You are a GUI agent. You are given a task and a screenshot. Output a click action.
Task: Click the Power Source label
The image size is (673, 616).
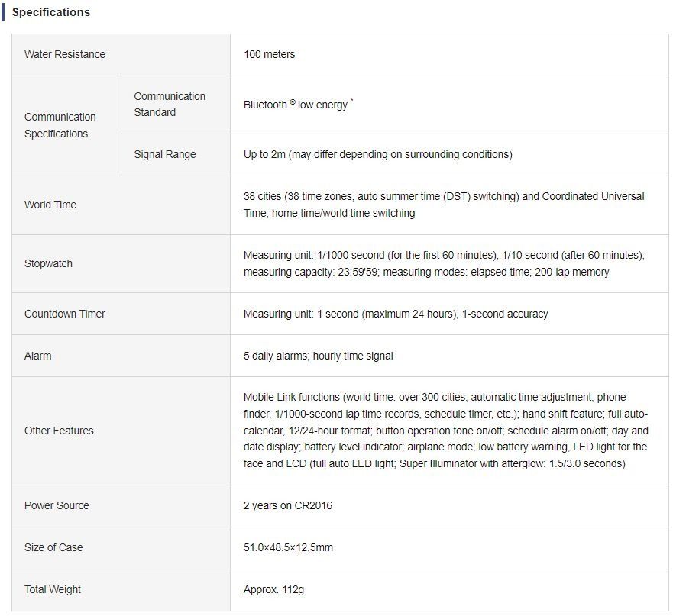[x=57, y=505]
